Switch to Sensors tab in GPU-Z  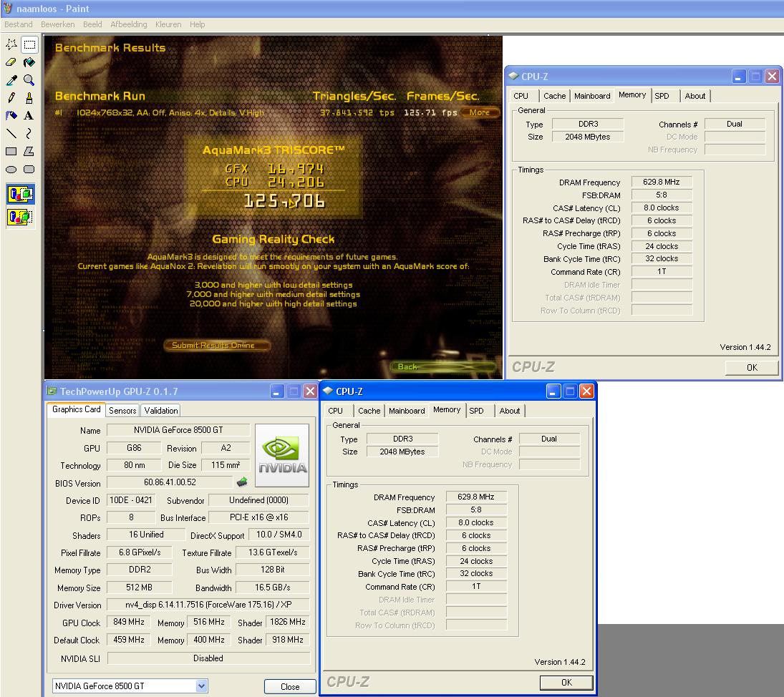click(x=122, y=410)
